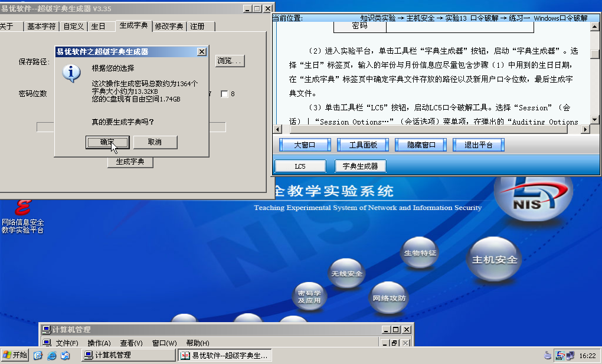Cancel generation with 取消 button
The height and width of the screenshot is (364, 602).
click(x=155, y=142)
